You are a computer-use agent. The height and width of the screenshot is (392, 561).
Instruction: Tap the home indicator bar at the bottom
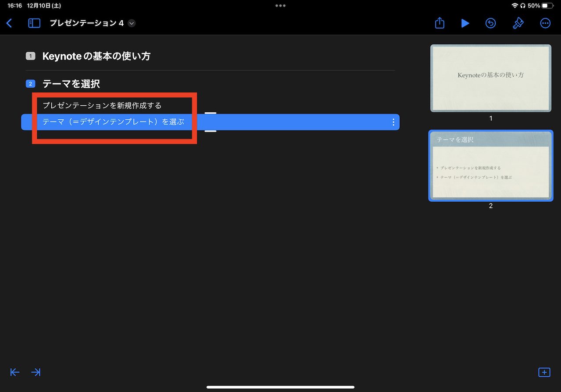280,387
